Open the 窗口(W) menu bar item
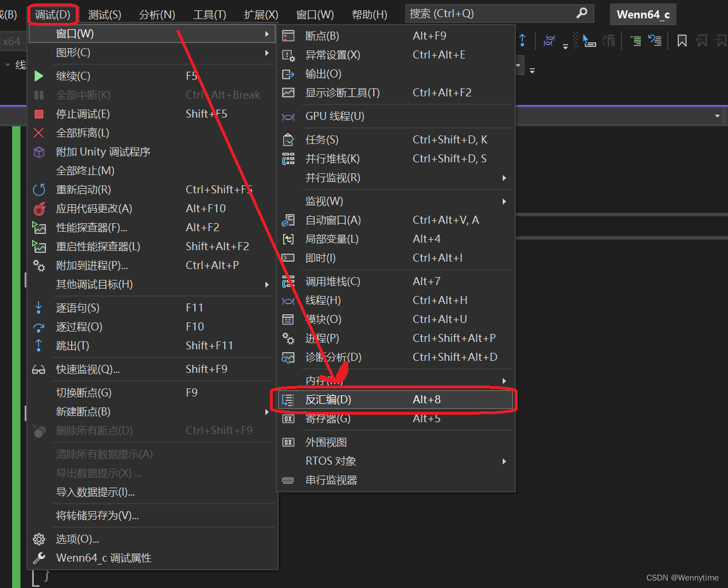Screen dimensions: 728x588 pos(315,14)
